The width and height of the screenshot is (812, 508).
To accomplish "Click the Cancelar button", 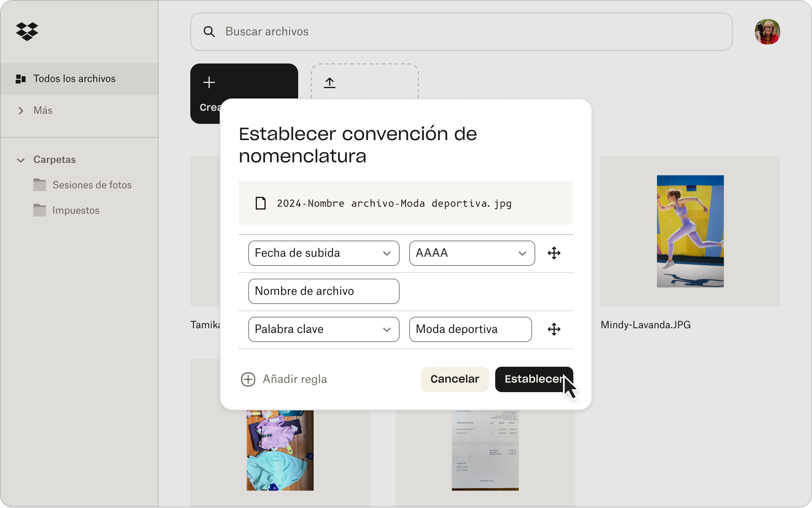I will pos(455,379).
